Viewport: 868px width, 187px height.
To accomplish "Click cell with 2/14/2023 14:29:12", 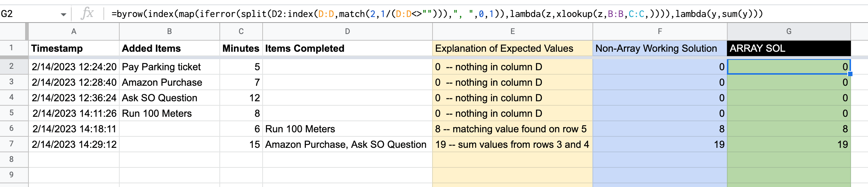I will pos(74,144).
